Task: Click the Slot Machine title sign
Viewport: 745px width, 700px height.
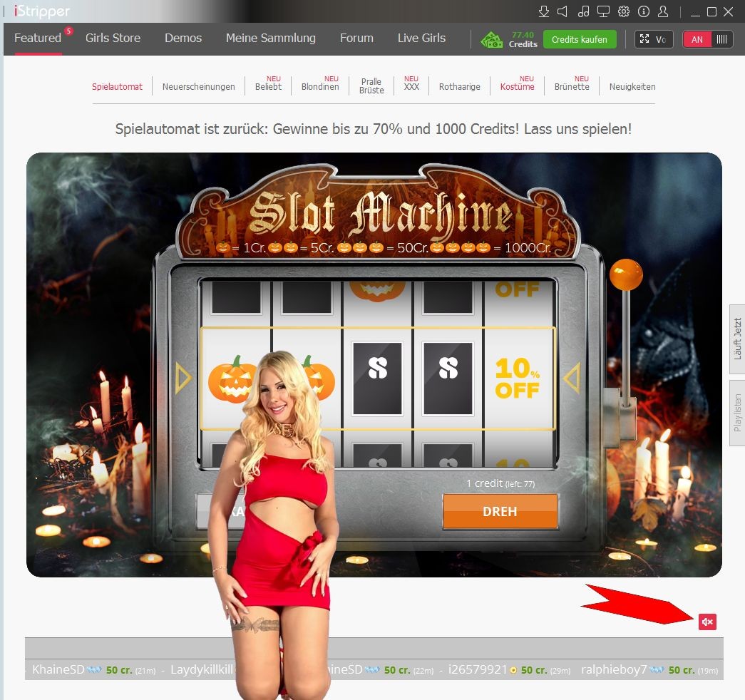Action: tap(379, 213)
